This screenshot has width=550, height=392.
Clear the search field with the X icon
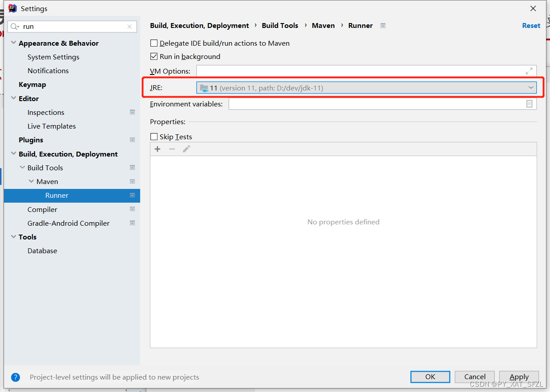click(130, 27)
